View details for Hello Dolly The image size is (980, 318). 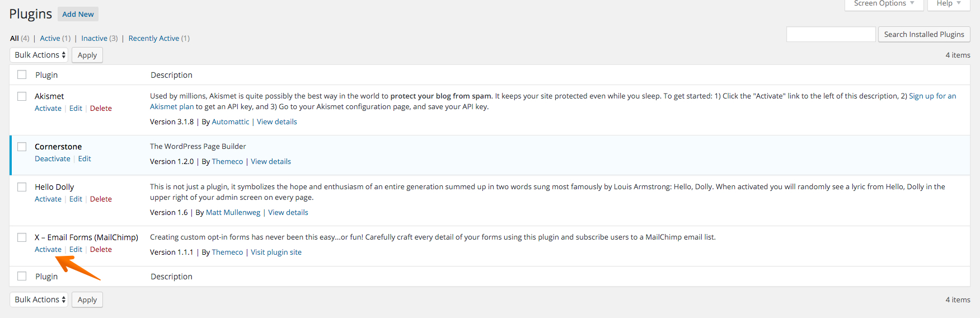(288, 212)
